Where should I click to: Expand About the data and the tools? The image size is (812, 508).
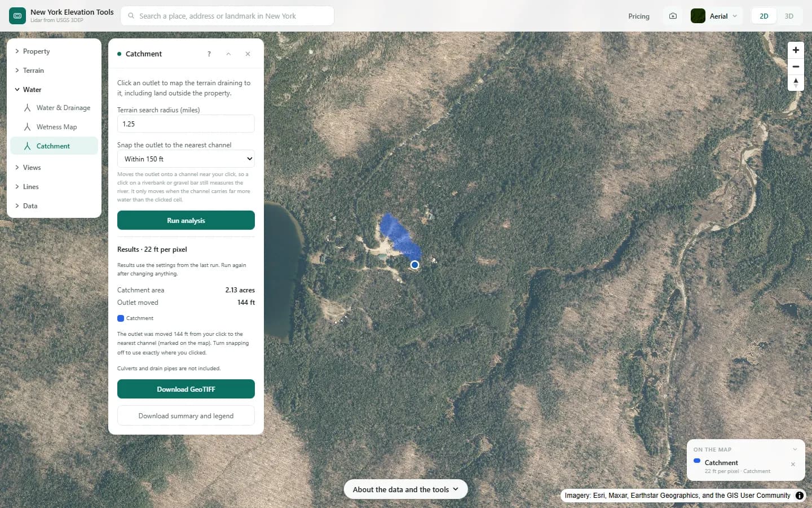pos(406,489)
